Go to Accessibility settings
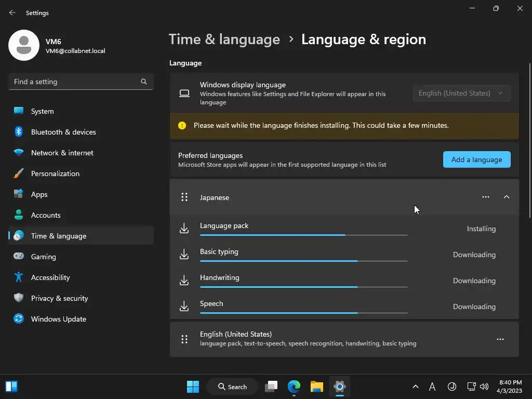 [x=81, y=277]
